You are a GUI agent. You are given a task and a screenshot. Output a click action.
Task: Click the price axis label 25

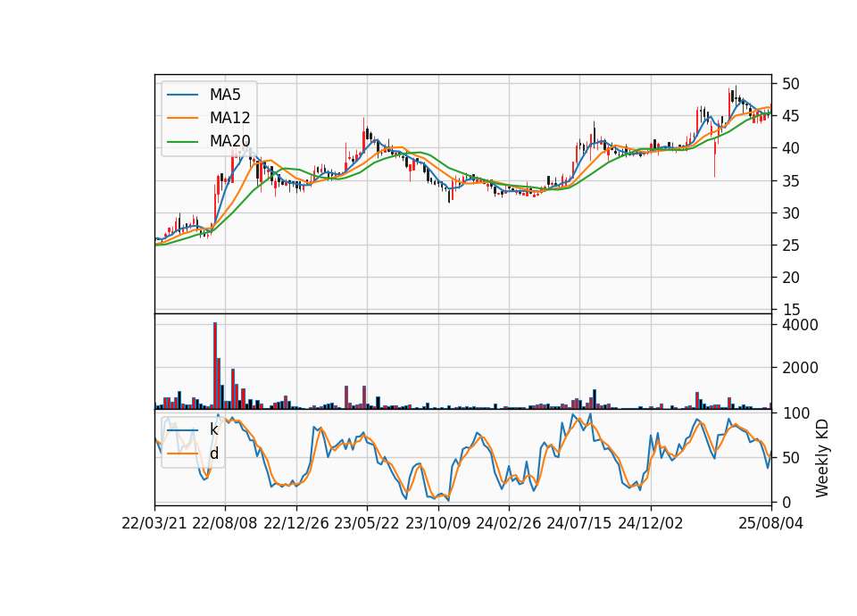790,246
